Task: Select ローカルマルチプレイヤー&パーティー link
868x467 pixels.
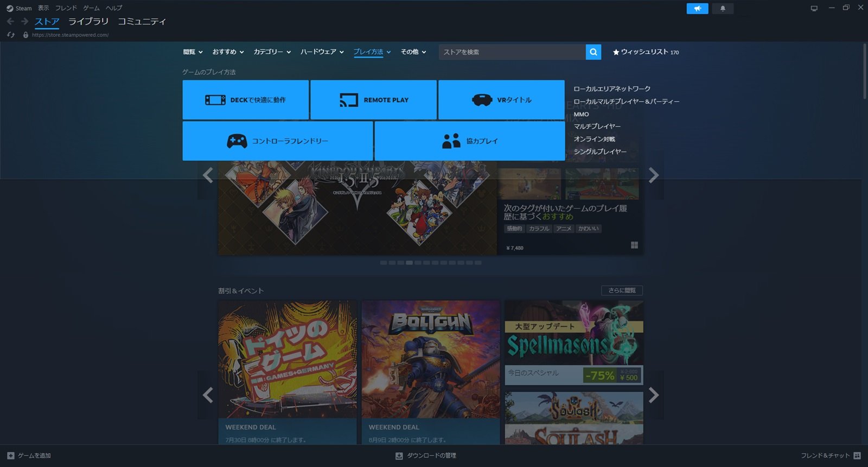Action: [627, 102]
